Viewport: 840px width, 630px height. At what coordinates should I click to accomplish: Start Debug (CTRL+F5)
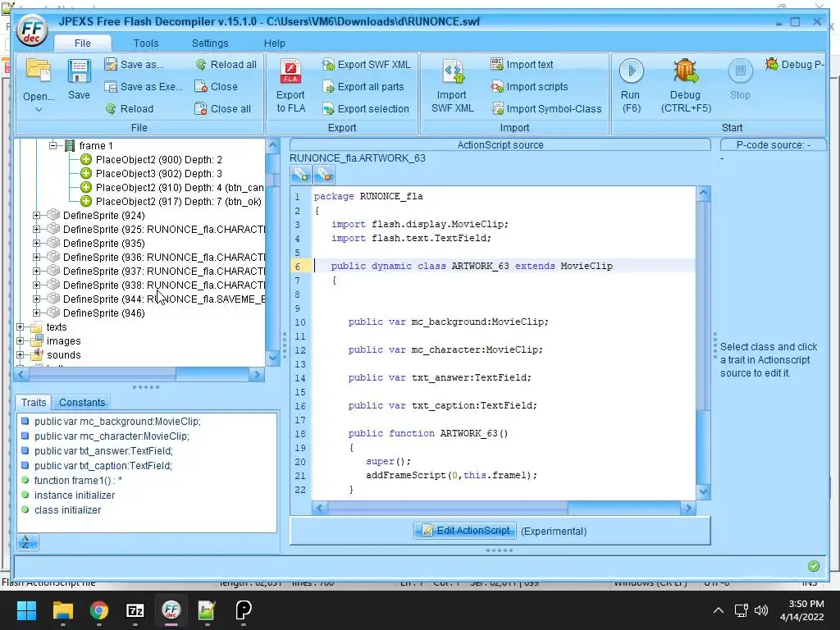(686, 85)
